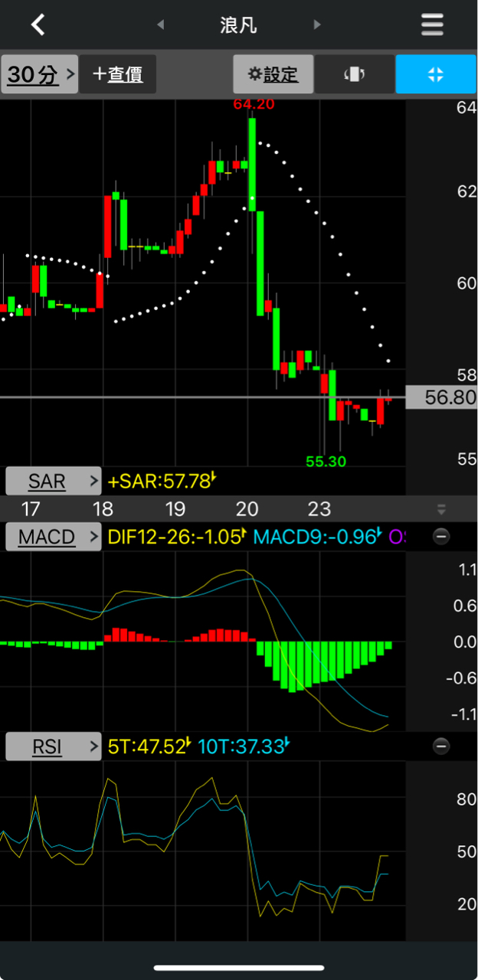The height and width of the screenshot is (980, 478).
Task: Tap the low price label 55.30
Action: click(326, 461)
